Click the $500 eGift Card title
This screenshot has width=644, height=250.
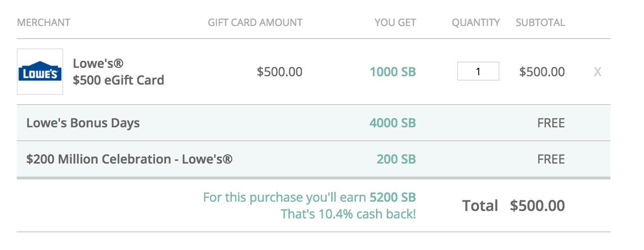coord(119,80)
